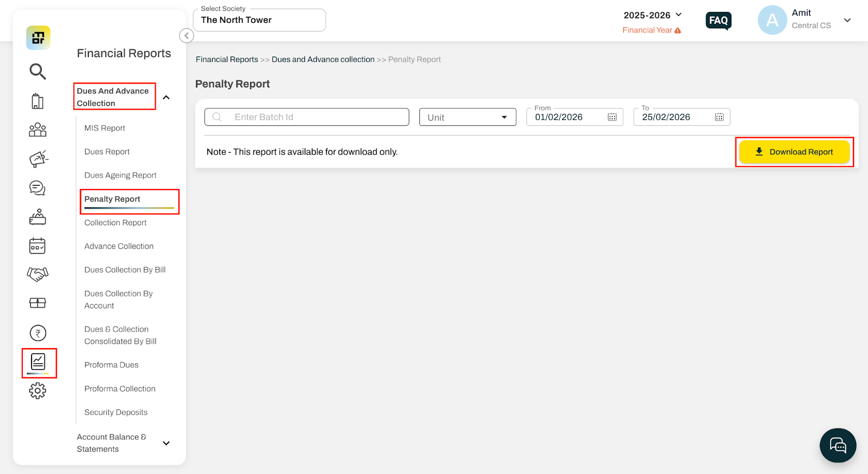This screenshot has height=474, width=868.
Task: Collapse sidebar with the arrow button
Action: pyautogui.click(x=186, y=36)
